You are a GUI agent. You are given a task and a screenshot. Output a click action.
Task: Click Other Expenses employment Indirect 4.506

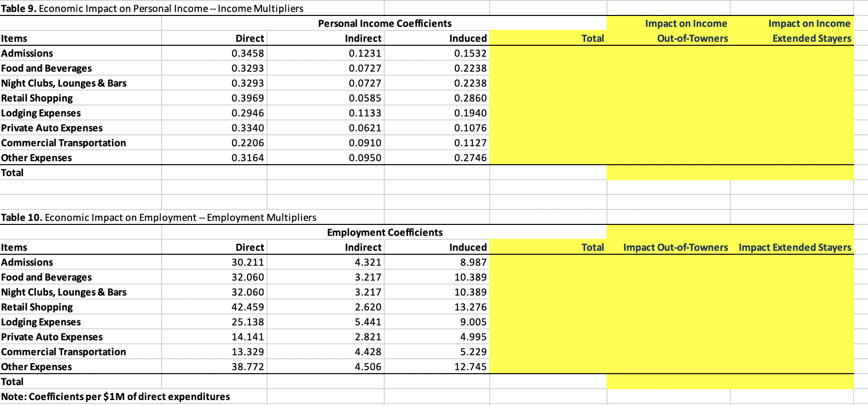point(368,367)
